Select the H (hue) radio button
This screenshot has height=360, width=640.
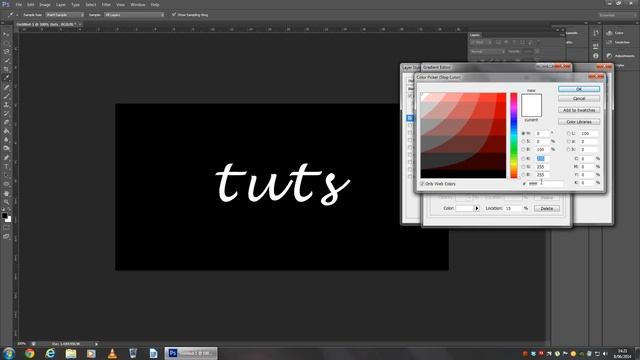(523, 133)
